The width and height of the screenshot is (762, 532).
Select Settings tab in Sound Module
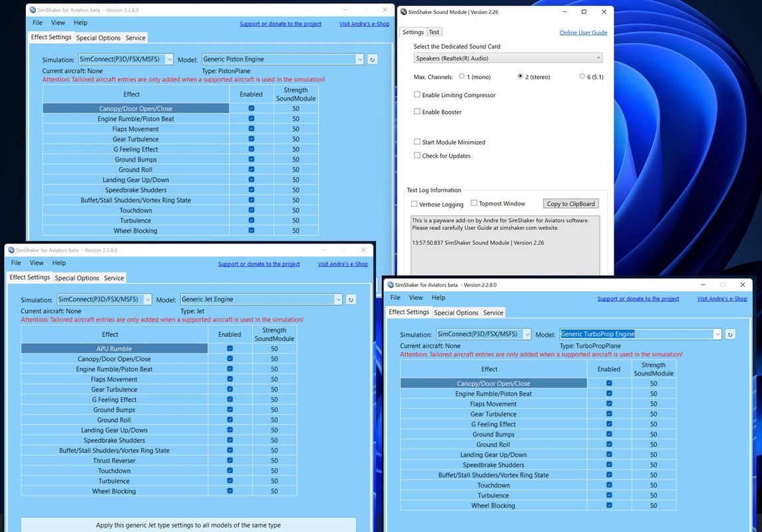(413, 32)
